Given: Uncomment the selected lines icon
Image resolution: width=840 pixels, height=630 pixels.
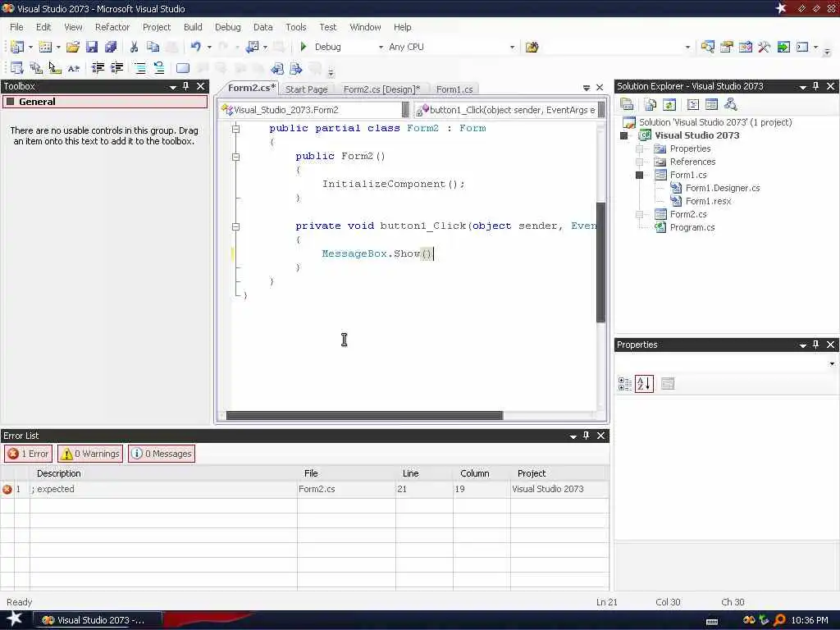Looking at the screenshot, I should [x=159, y=68].
